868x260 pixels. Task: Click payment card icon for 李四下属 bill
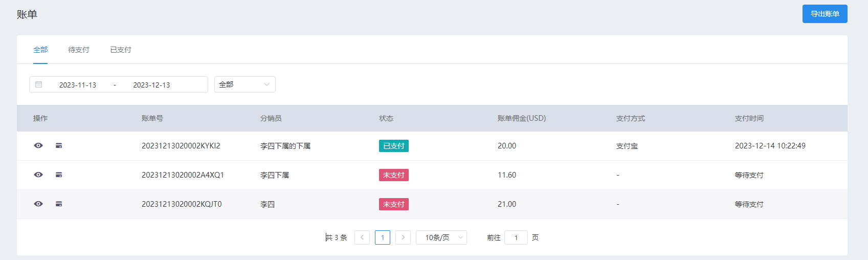point(59,175)
